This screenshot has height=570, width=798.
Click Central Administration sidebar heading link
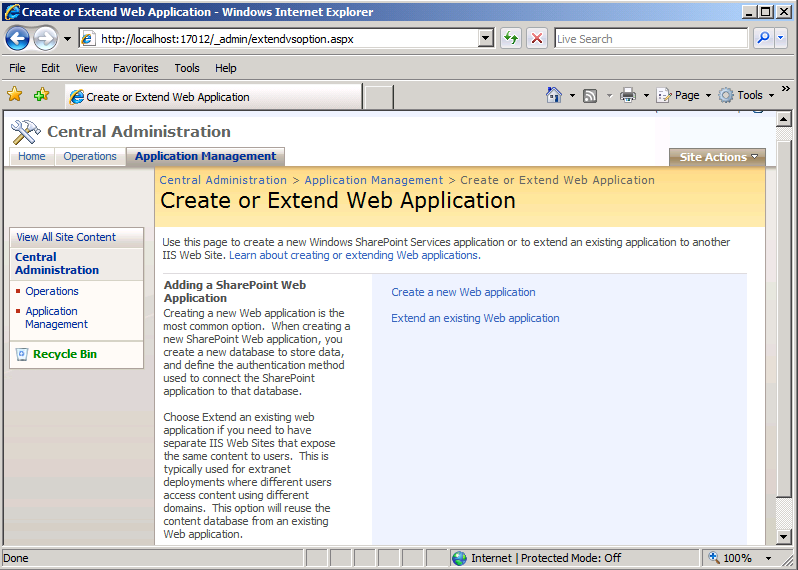(x=57, y=264)
